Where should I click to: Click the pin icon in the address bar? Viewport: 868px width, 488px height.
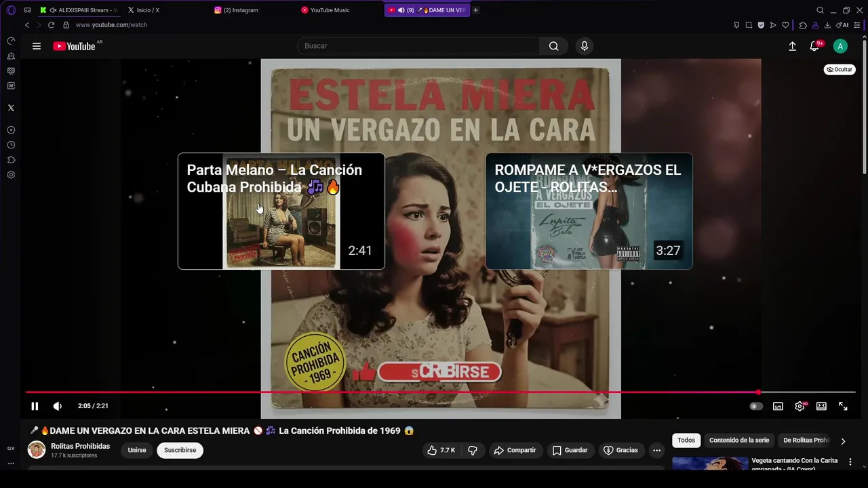pyautogui.click(x=736, y=25)
